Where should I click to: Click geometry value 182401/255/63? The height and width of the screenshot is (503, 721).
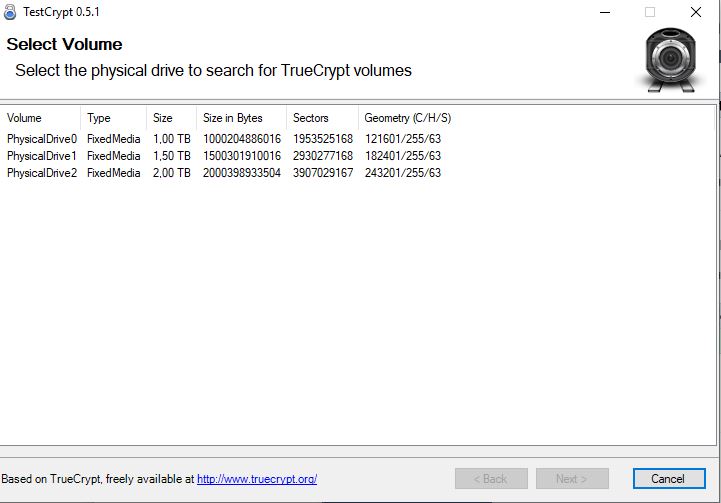click(x=403, y=156)
